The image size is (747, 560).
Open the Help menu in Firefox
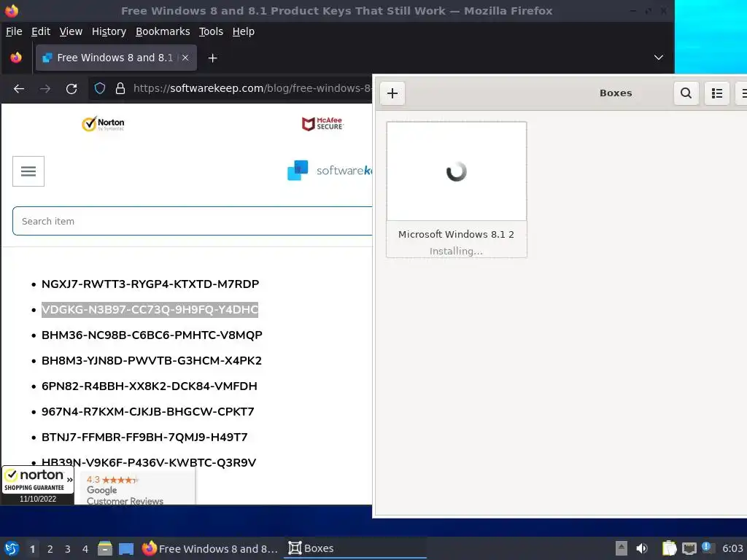coord(243,31)
